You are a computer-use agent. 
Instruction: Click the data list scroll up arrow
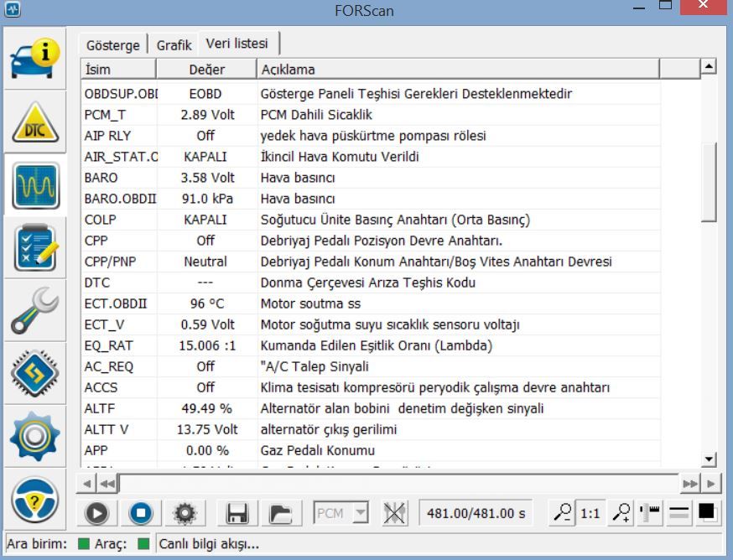[709, 67]
